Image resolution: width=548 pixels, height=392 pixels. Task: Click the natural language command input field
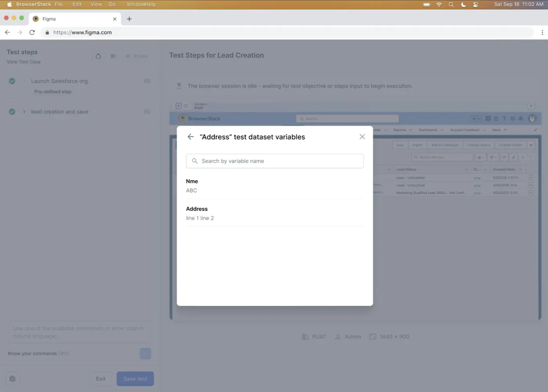point(78,332)
